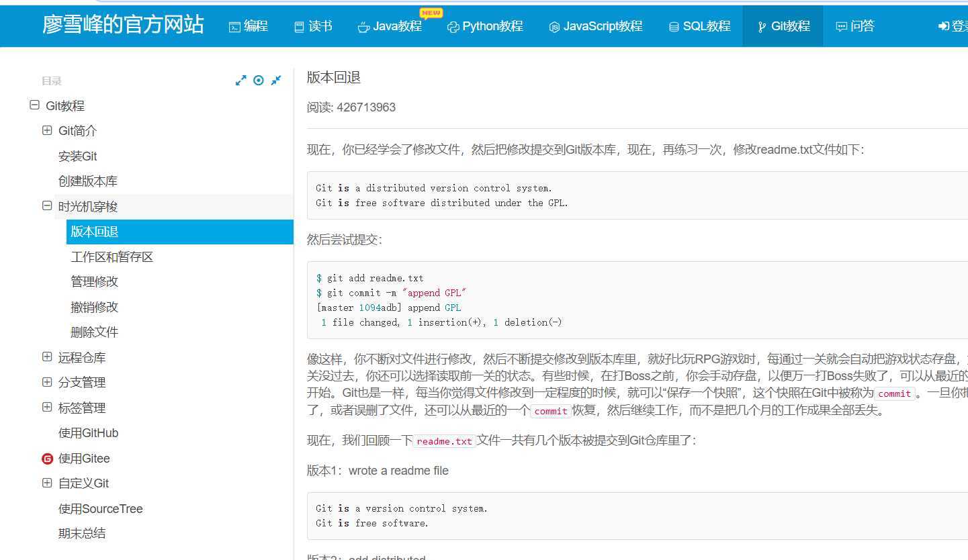Viewport: 968px width, 560px height.
Task: Click the 版本1: wrote a readme file line
Action: coord(378,471)
